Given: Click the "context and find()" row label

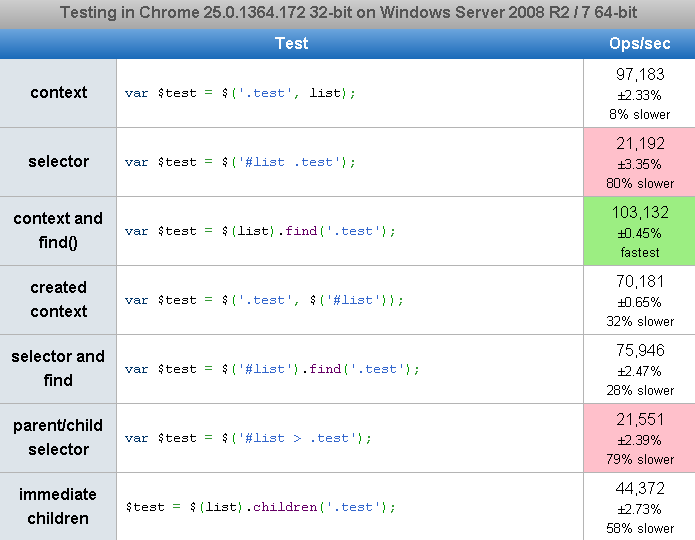Looking at the screenshot, I should pyautogui.click(x=58, y=230).
